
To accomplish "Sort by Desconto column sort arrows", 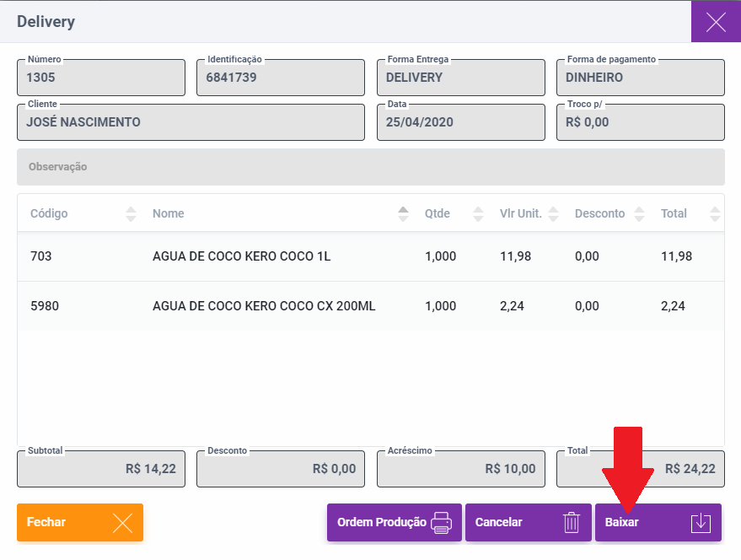I will (639, 214).
